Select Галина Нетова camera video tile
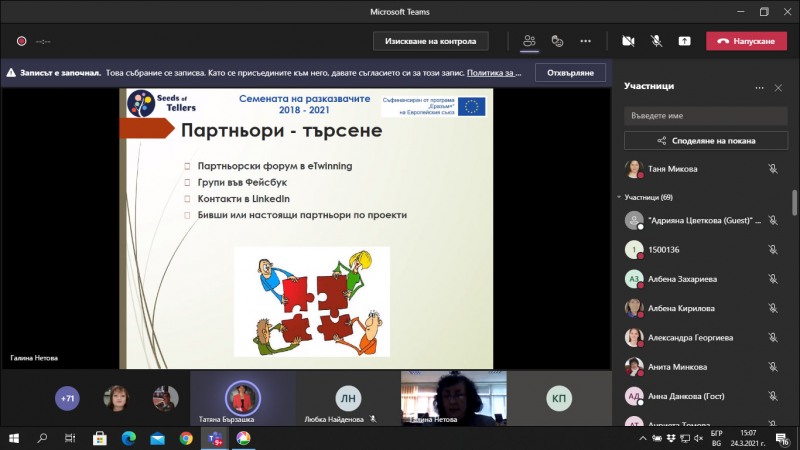The image size is (800, 450). click(x=454, y=398)
